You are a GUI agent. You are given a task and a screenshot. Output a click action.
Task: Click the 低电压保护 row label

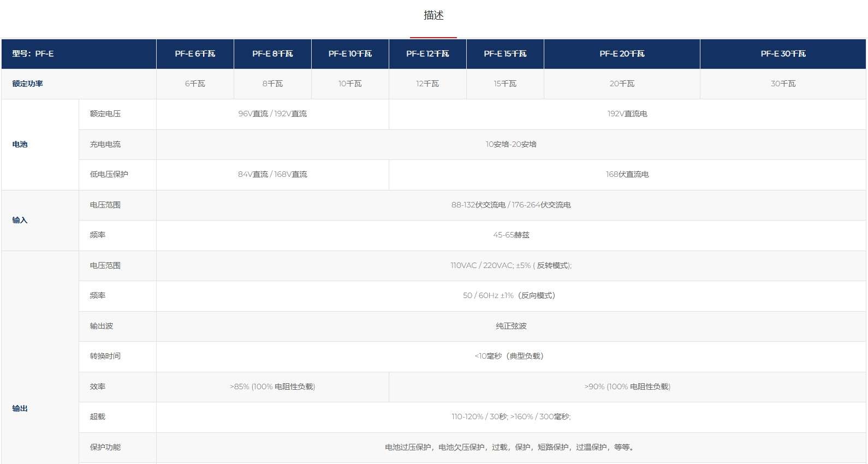click(109, 175)
